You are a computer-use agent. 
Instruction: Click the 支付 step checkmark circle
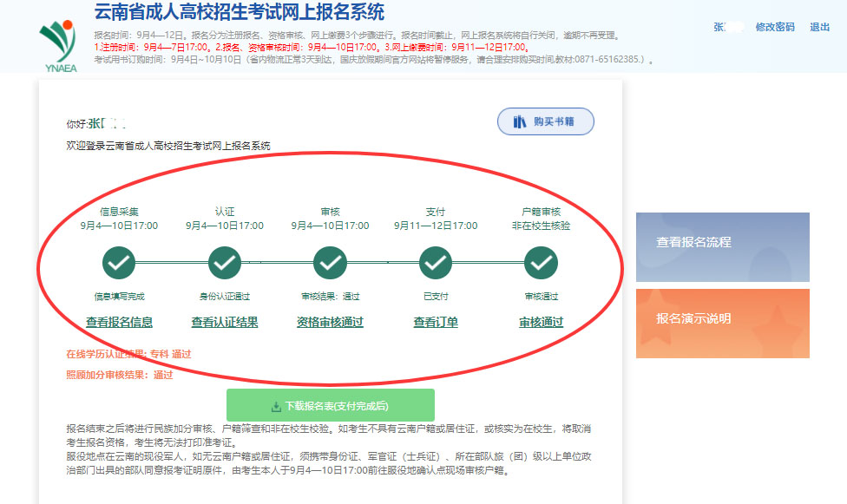[436, 262]
